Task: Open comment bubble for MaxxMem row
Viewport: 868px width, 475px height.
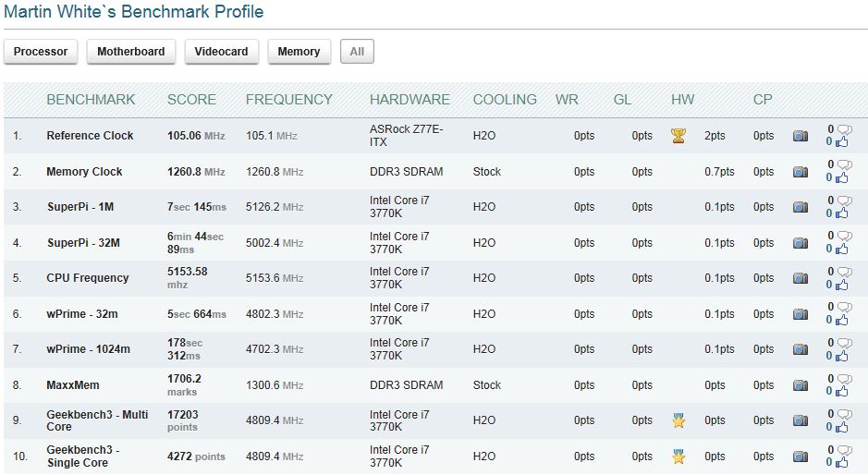Action: (844, 379)
